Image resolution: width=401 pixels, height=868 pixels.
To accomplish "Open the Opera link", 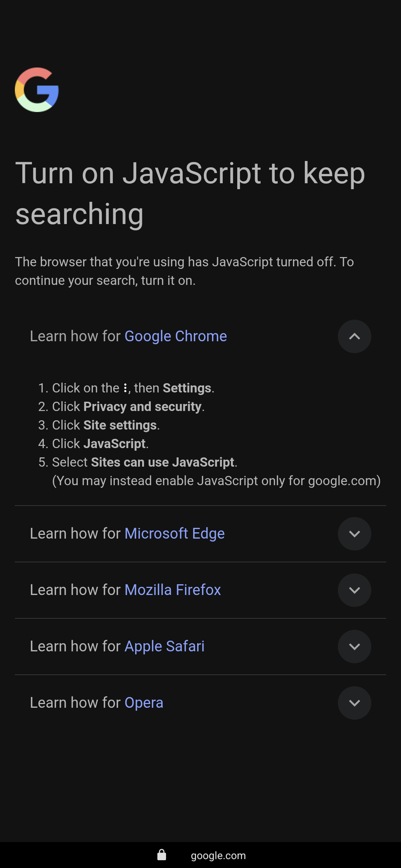I will [x=144, y=703].
